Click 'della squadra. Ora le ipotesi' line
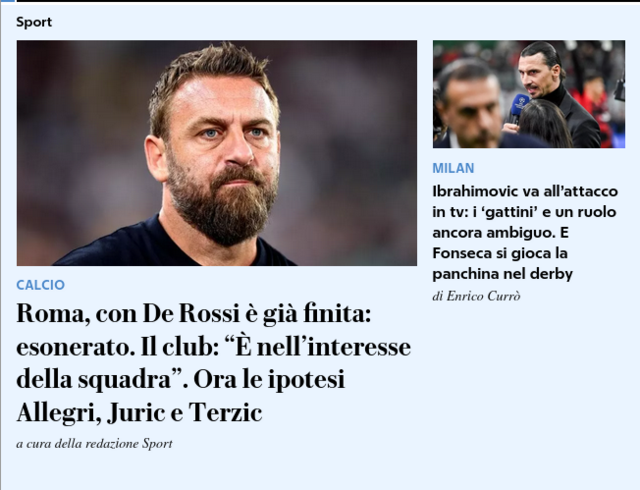 (181, 379)
